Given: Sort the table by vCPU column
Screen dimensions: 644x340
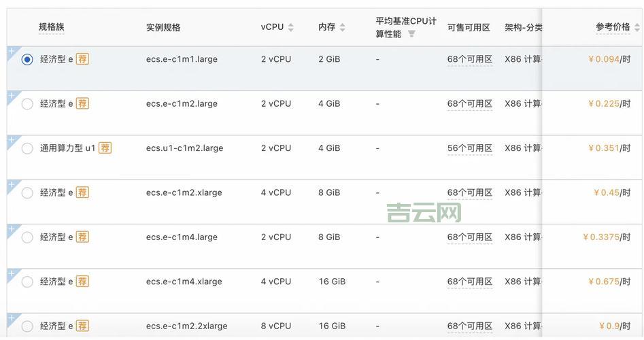Looking at the screenshot, I should pyautogui.click(x=291, y=28).
